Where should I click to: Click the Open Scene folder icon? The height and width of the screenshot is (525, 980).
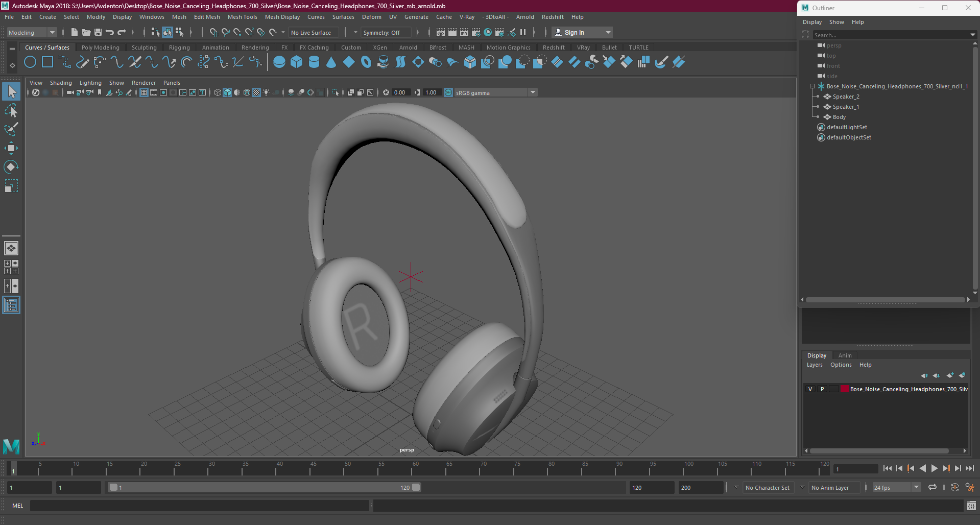click(x=86, y=32)
